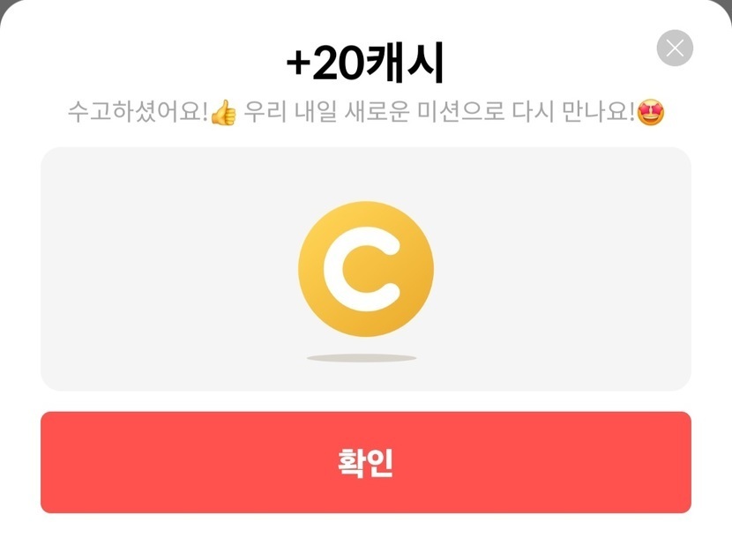Click the word 다시 in the subtitle
This screenshot has height=560, width=732.
pyautogui.click(x=533, y=112)
